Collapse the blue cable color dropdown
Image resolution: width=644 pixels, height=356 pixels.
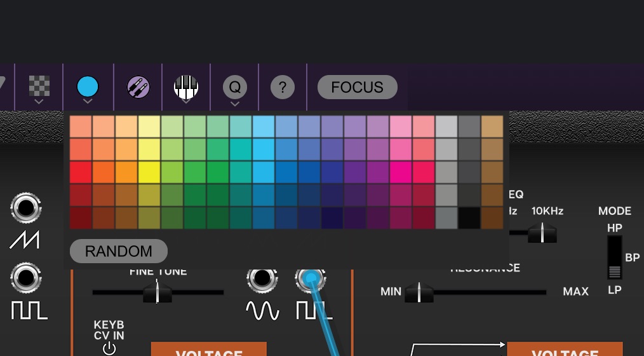pyautogui.click(x=88, y=88)
